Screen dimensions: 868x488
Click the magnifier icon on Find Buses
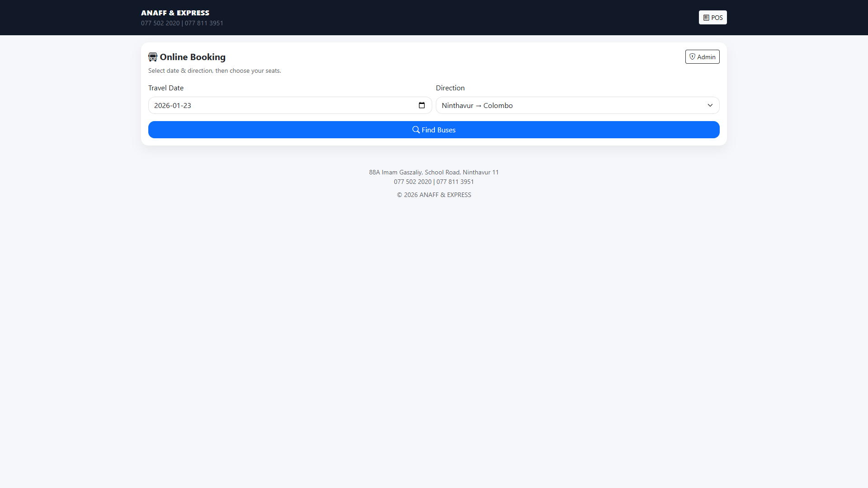click(x=416, y=130)
